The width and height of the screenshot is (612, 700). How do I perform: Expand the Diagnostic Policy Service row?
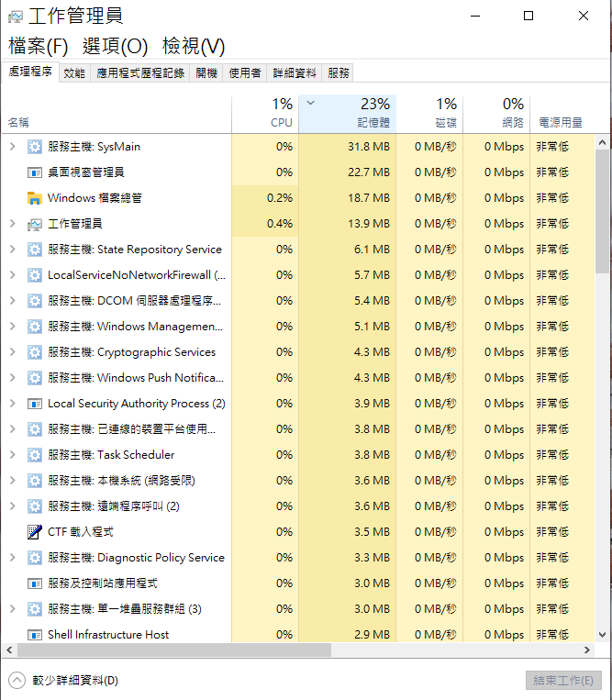pyautogui.click(x=13, y=558)
